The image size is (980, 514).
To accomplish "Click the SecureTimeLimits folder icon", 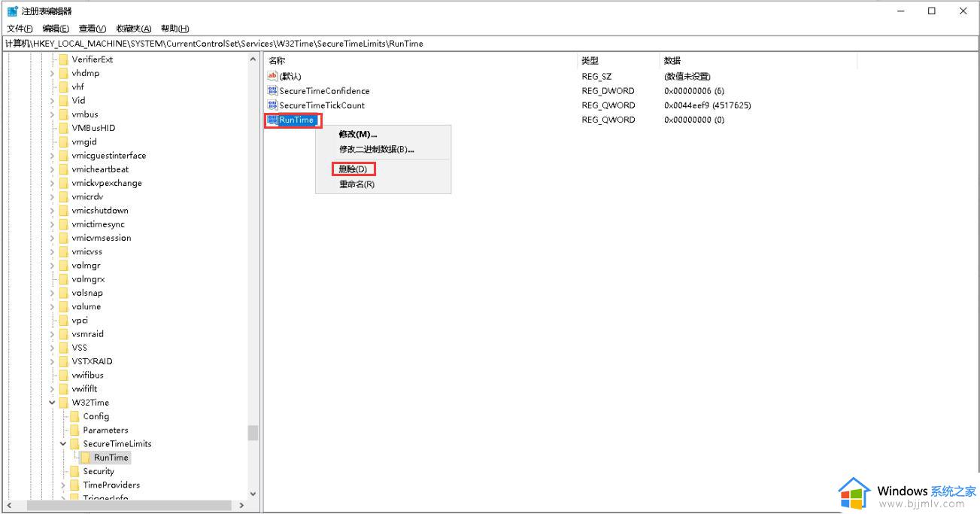I will pos(75,444).
